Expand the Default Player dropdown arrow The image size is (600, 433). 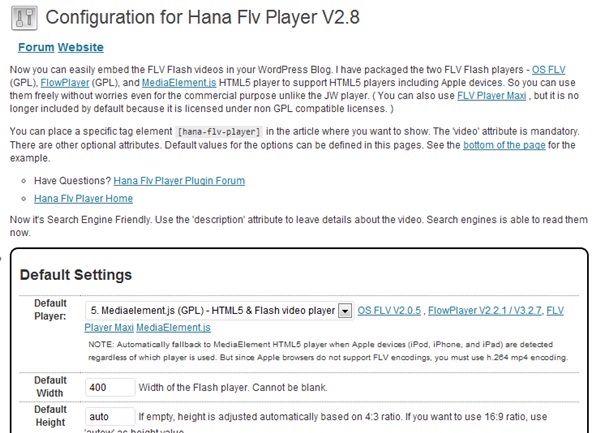click(345, 311)
